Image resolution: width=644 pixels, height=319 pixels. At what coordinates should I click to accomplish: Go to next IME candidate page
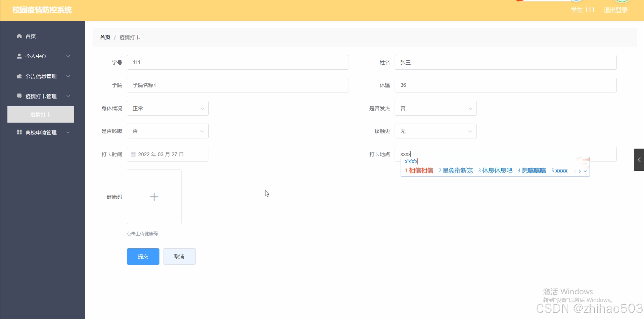point(580,171)
